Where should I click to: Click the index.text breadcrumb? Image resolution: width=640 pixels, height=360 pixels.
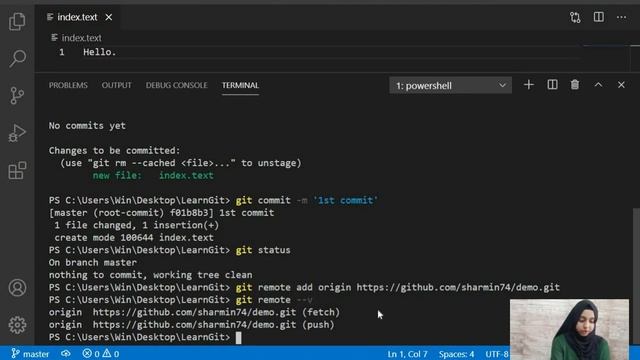[x=81, y=38]
